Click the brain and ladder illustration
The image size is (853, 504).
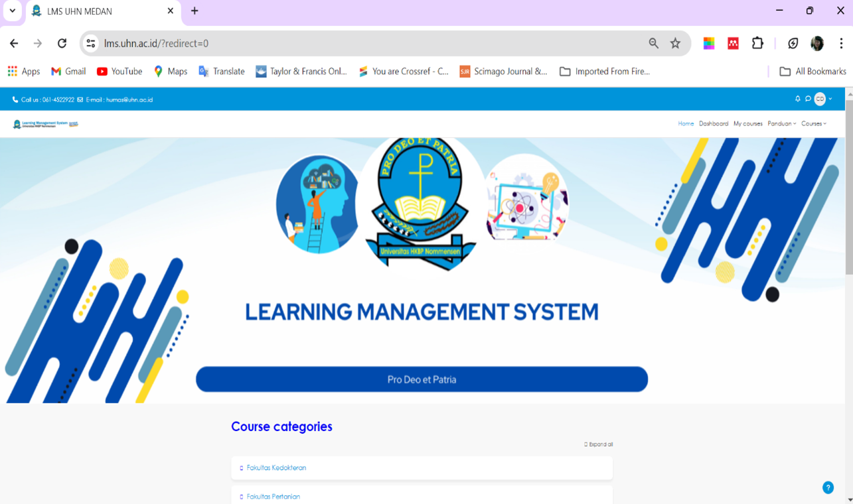click(x=317, y=204)
